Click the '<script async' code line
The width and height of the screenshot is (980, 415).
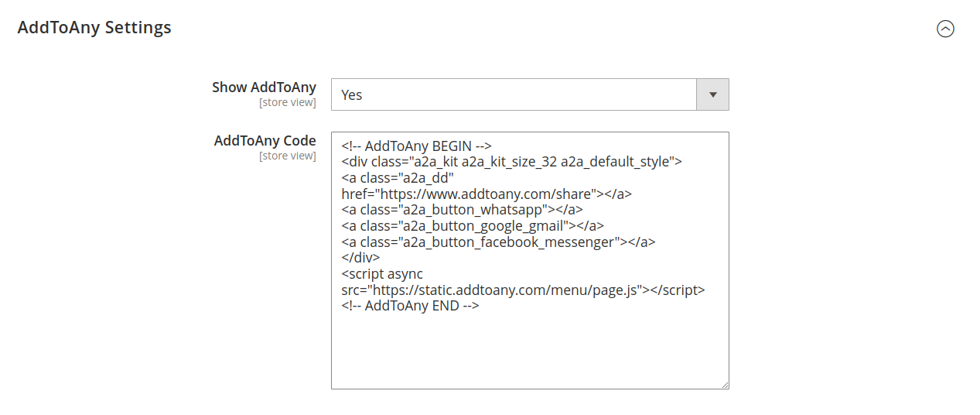click(382, 273)
